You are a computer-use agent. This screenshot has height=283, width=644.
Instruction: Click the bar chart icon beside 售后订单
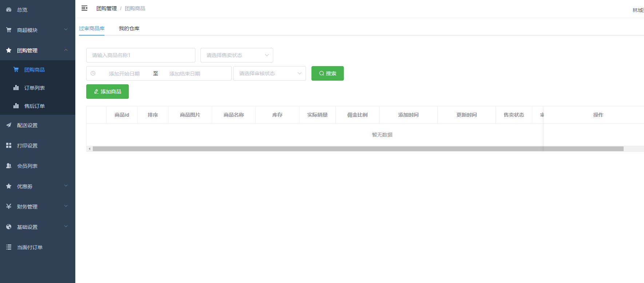tap(16, 106)
